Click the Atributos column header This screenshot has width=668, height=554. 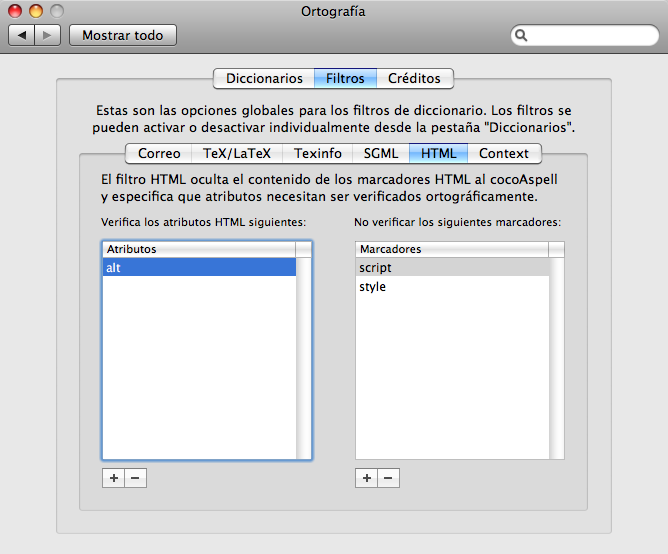tap(199, 249)
